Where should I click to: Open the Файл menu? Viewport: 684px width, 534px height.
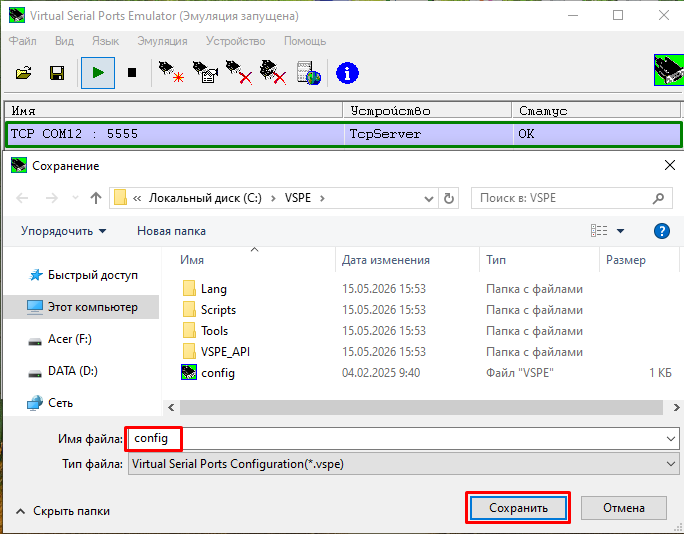23,41
